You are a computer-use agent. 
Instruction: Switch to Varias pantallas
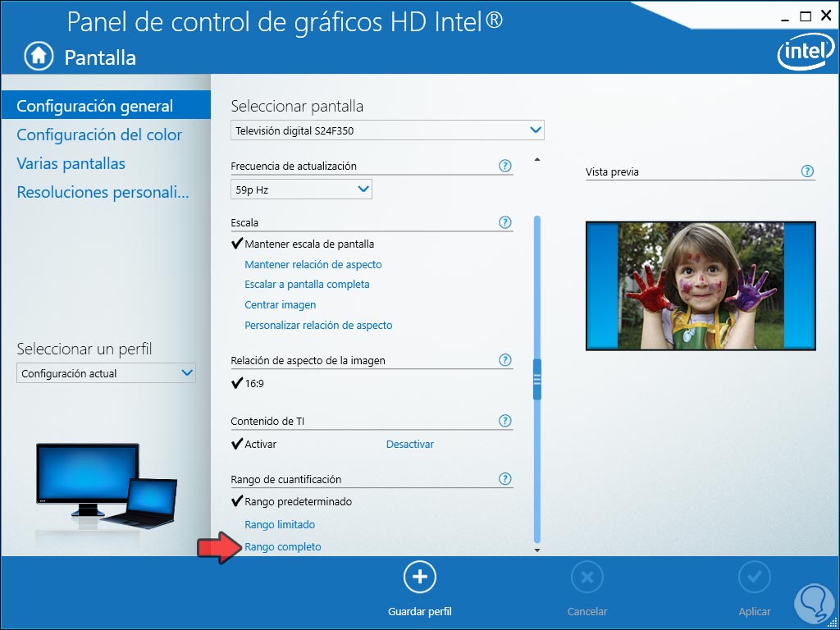coord(71,163)
